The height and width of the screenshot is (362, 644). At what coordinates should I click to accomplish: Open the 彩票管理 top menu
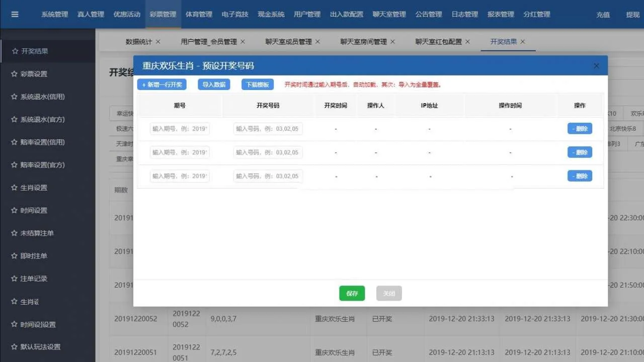[163, 15]
